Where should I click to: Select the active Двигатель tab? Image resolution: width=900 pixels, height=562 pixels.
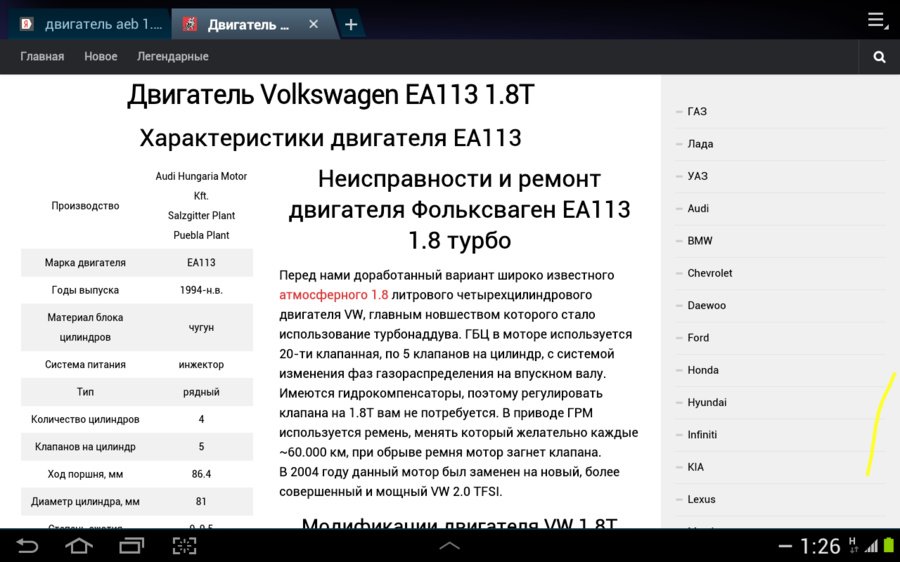tap(247, 24)
